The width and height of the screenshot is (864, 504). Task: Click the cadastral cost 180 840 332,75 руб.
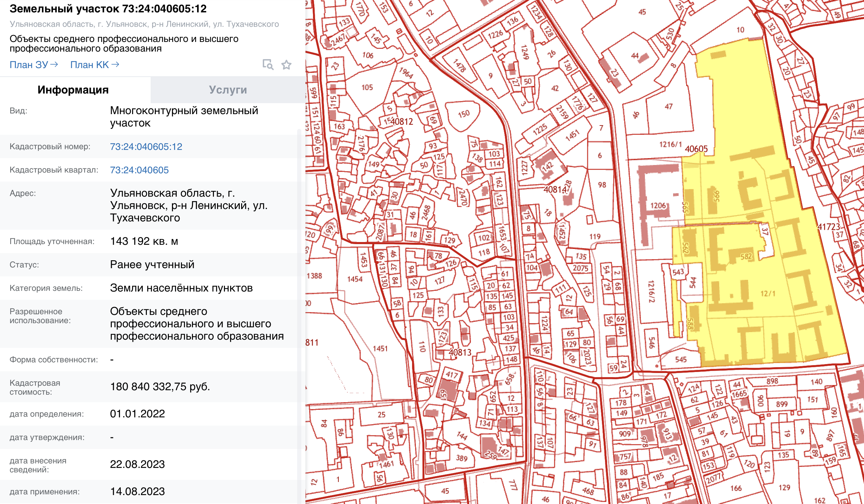coord(160,387)
